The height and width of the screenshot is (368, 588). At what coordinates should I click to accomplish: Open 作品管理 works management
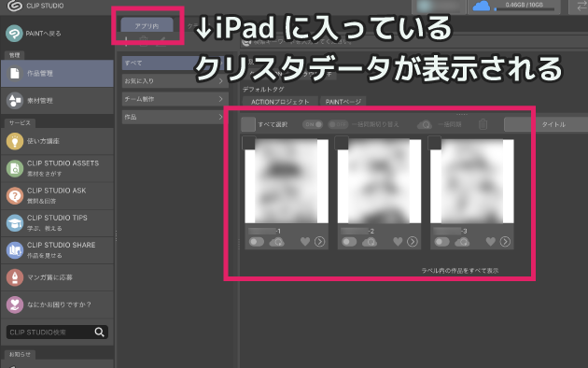[x=57, y=74]
